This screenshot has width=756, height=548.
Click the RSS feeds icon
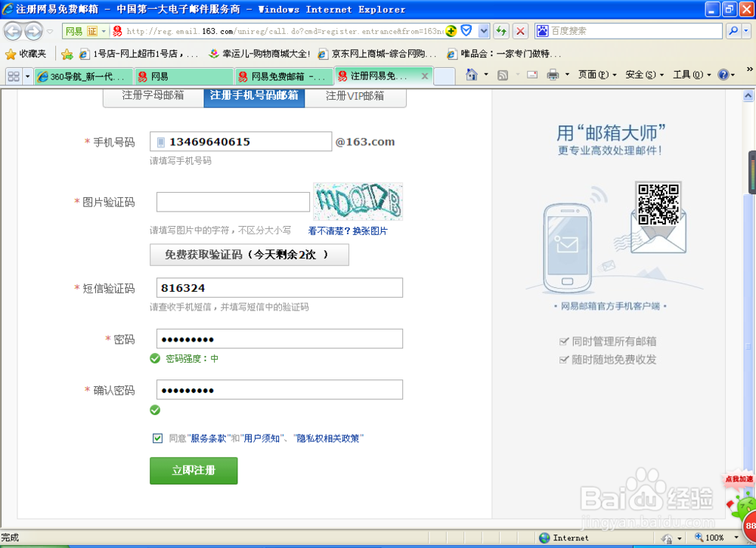point(503,75)
